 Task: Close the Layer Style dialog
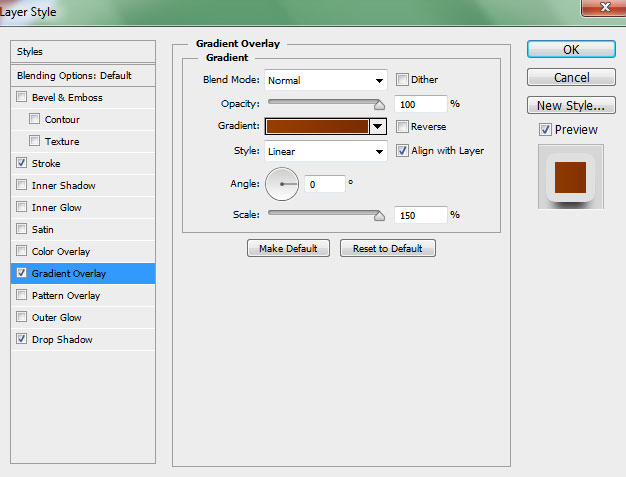[605, 7]
